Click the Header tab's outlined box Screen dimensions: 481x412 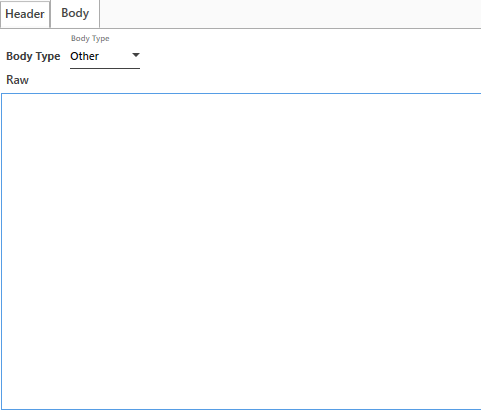tap(25, 14)
